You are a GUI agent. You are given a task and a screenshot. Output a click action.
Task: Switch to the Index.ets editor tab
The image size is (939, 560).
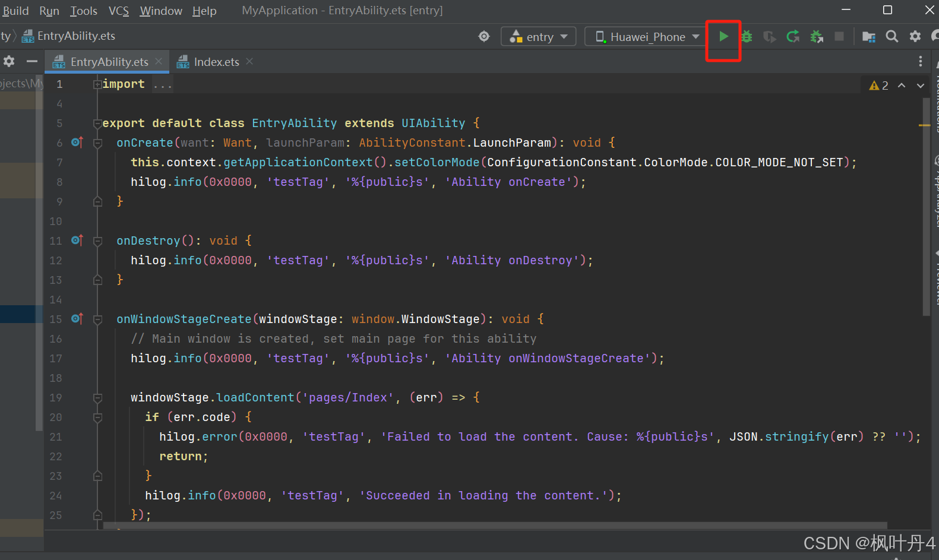pyautogui.click(x=216, y=62)
